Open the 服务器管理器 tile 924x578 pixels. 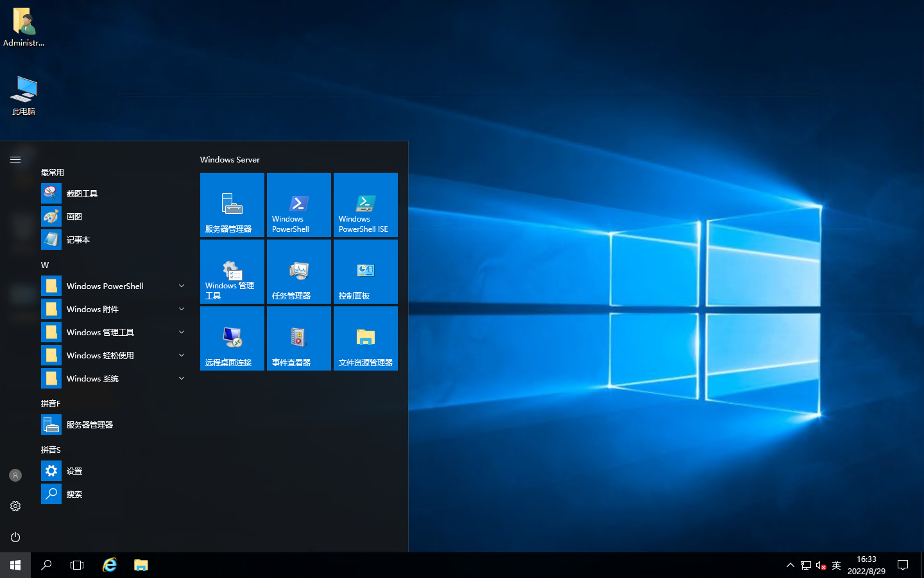232,205
